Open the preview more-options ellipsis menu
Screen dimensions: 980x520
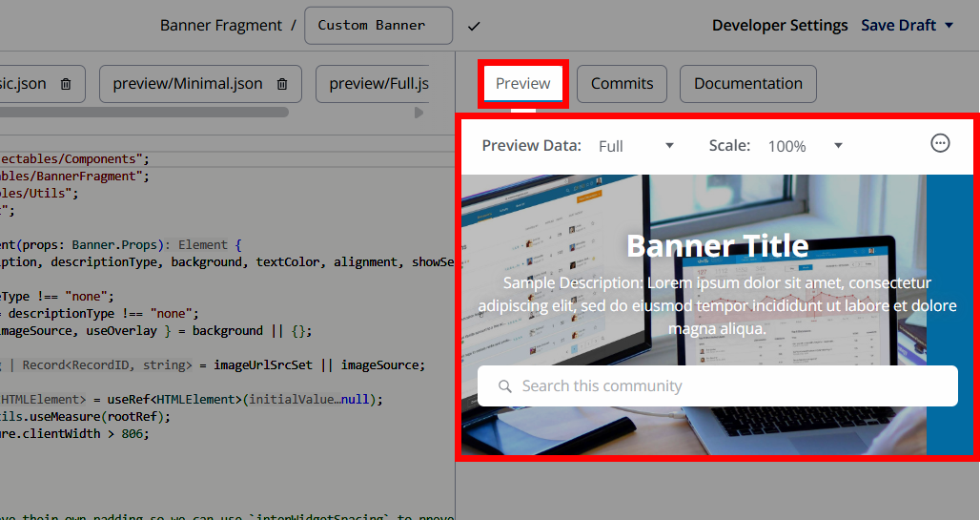coord(940,143)
